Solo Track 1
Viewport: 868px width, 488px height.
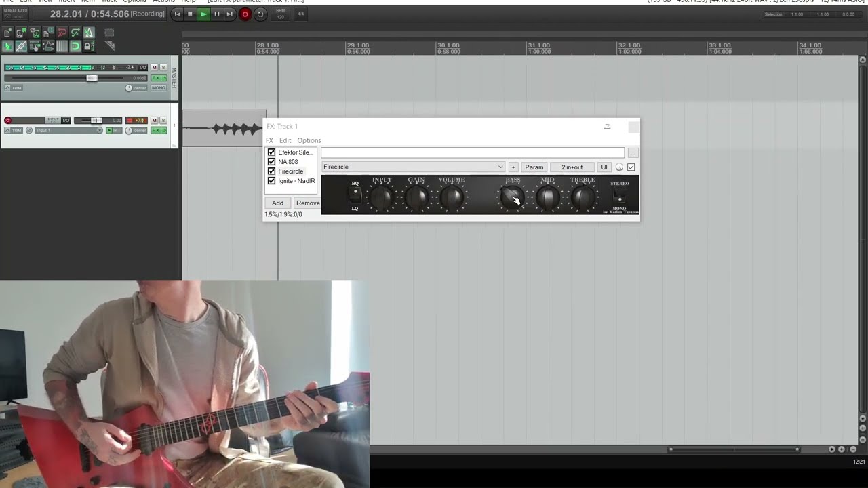coord(163,121)
